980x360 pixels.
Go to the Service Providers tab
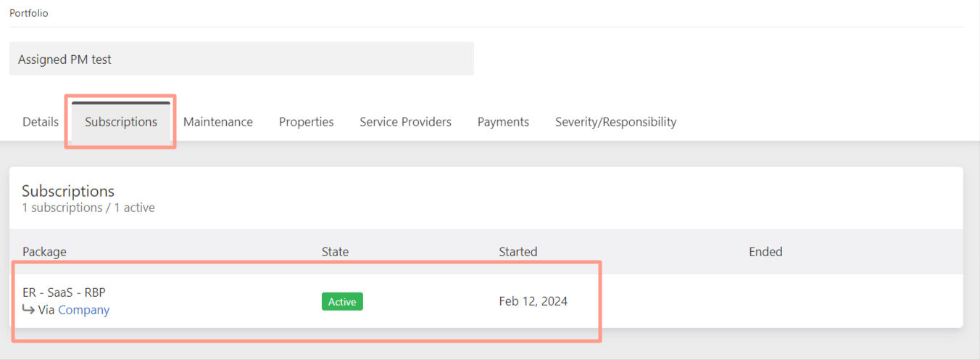pos(406,122)
